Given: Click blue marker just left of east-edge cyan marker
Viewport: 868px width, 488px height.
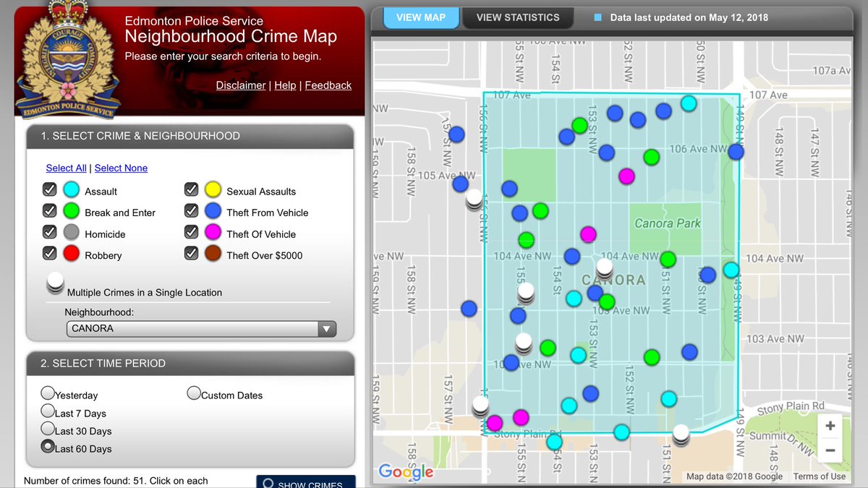Looking at the screenshot, I should 707,275.
